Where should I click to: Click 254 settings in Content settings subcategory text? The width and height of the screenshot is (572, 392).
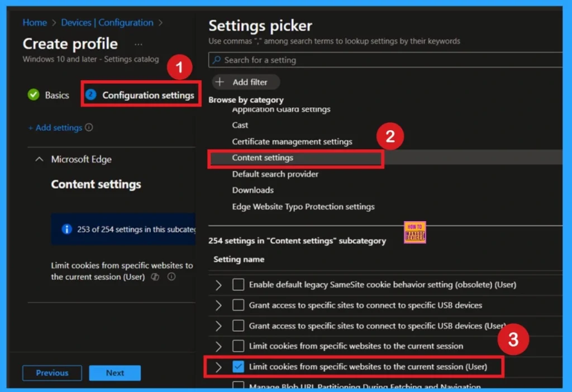(x=297, y=241)
